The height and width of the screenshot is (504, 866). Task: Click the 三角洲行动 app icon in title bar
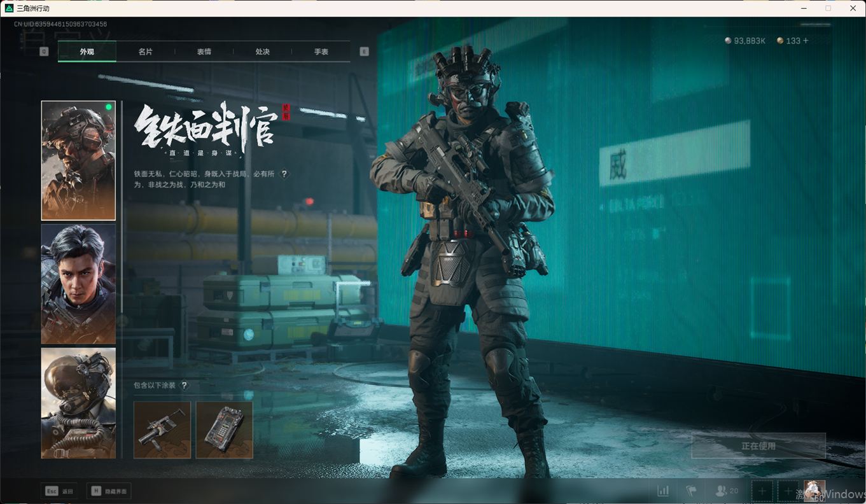tap(9, 8)
